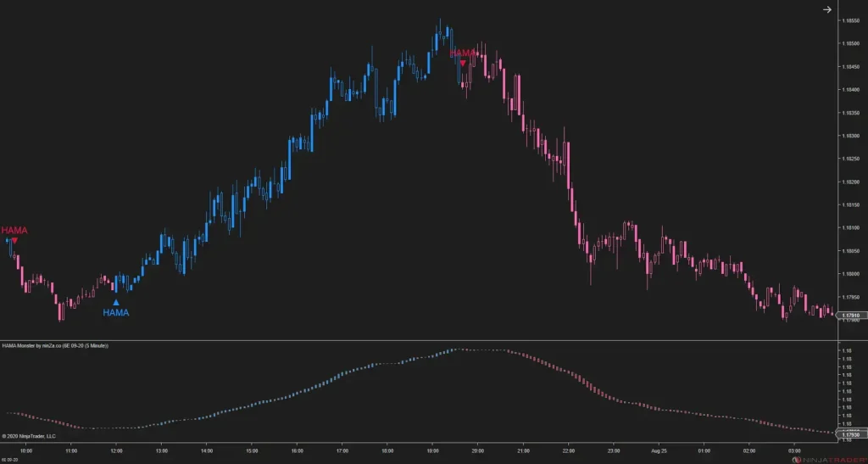Image resolution: width=868 pixels, height=464 pixels.
Task: Select the blue HAMA buy signal label
Action: pyautogui.click(x=115, y=313)
